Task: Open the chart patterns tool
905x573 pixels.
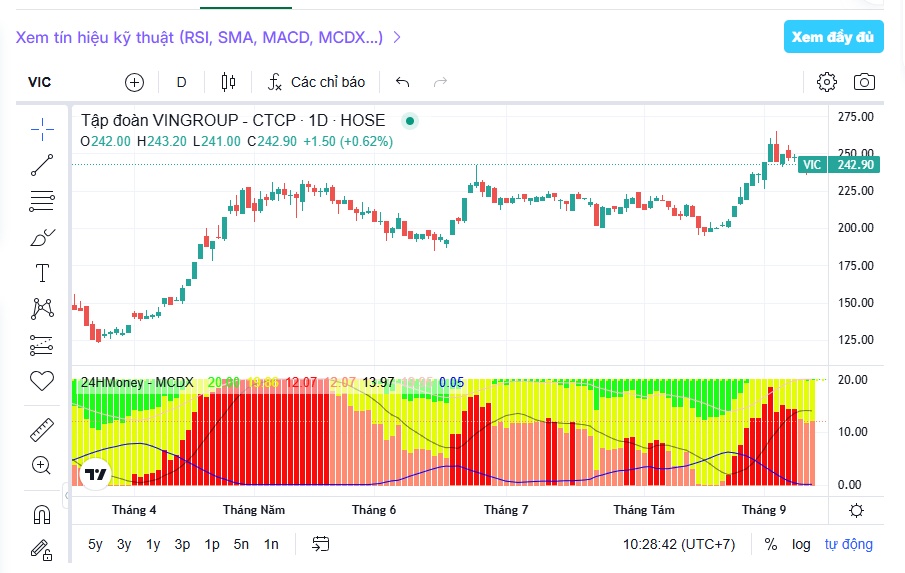Action: [x=42, y=309]
